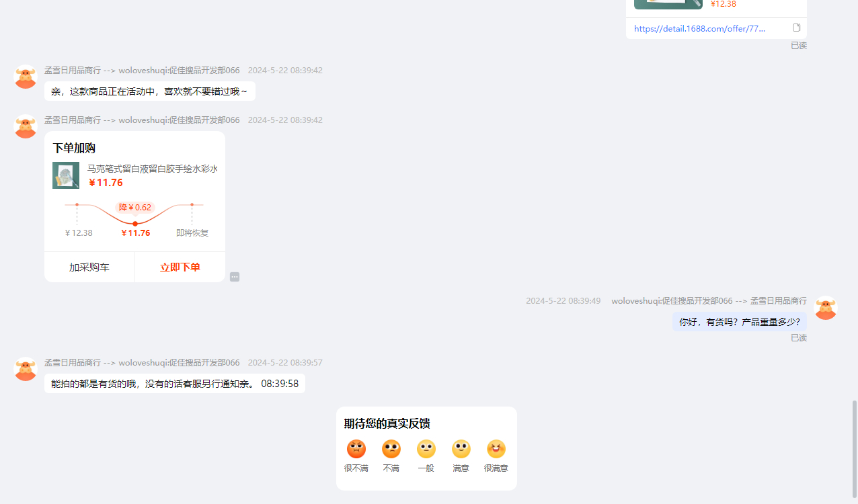858x504 pixels.
Task: Open the more options icon beside order card
Action: pos(235,277)
